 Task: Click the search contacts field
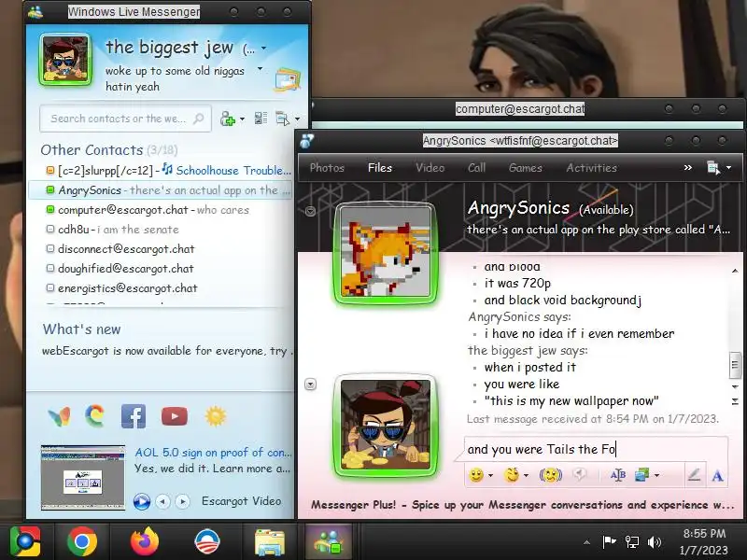[125, 119]
